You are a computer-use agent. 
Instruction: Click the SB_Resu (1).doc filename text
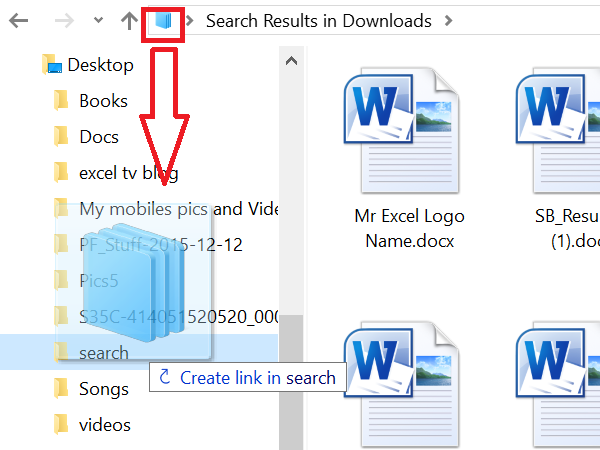pos(567,228)
